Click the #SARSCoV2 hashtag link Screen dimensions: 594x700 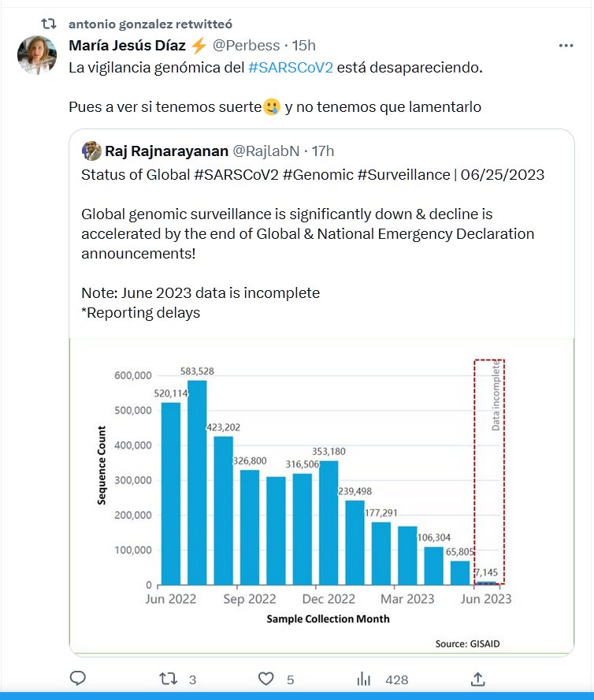291,68
